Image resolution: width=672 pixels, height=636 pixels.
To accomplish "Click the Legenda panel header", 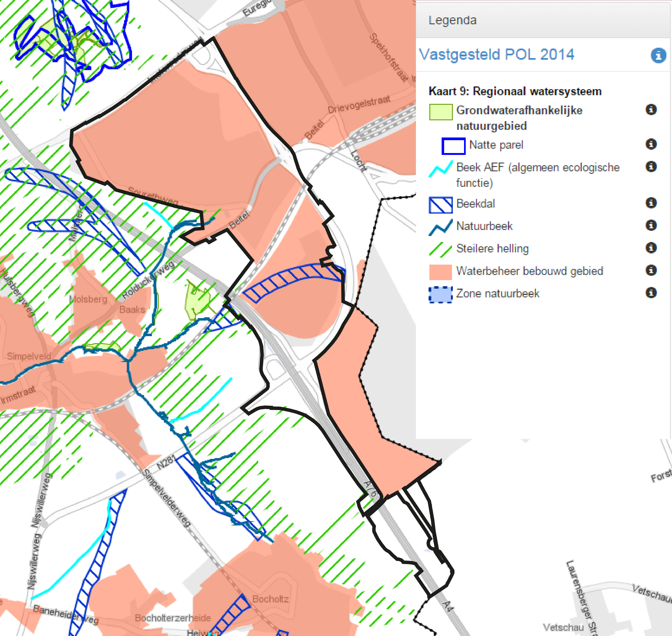I will coord(452,20).
